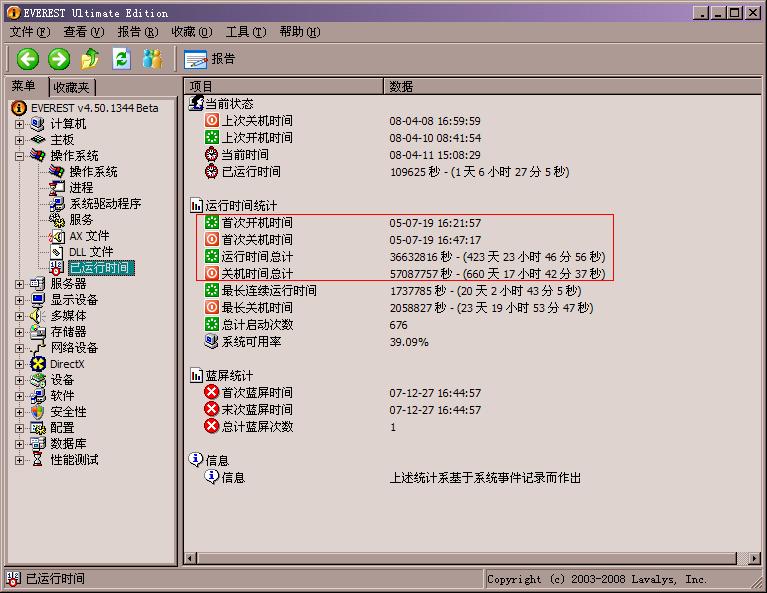Expand the 安全性 tree node
This screenshot has height=593, width=767.
point(19,412)
